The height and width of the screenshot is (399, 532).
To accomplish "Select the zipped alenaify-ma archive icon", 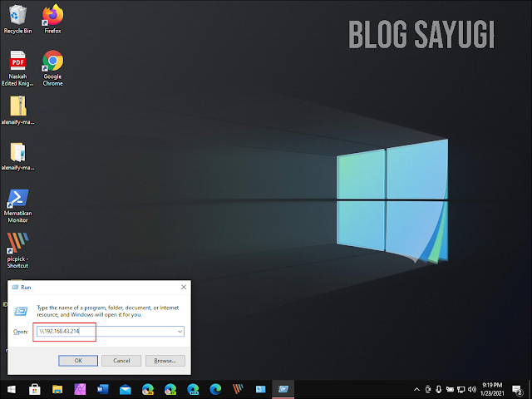I will (x=17, y=111).
